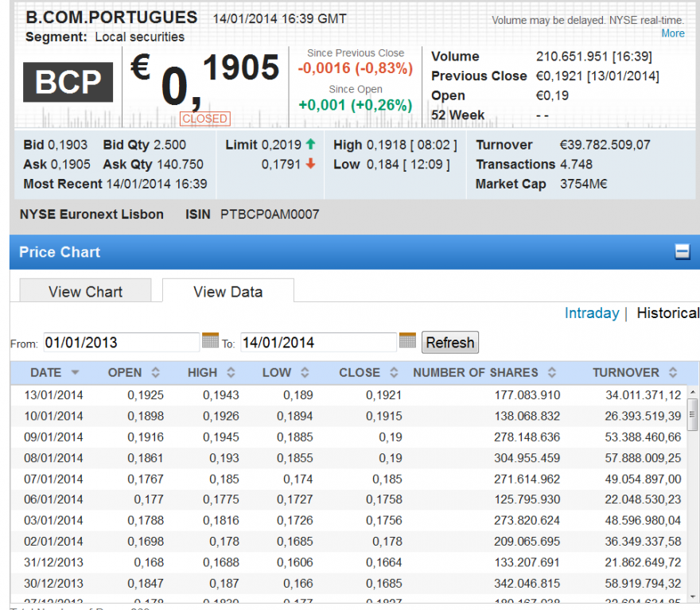
Task: Click the BCP ticker logo
Action: (x=68, y=82)
